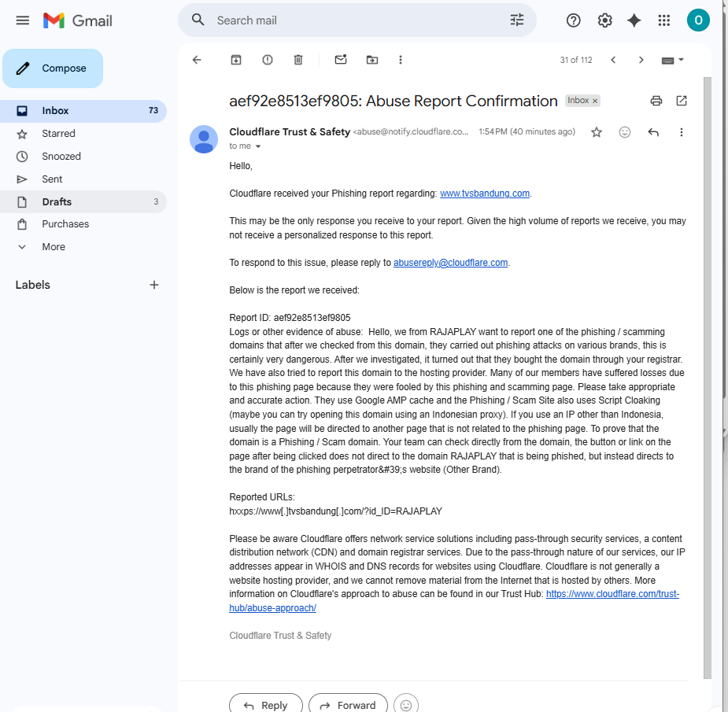The width and height of the screenshot is (728, 712).
Task: Star the Cloudflare email
Action: coord(596,132)
